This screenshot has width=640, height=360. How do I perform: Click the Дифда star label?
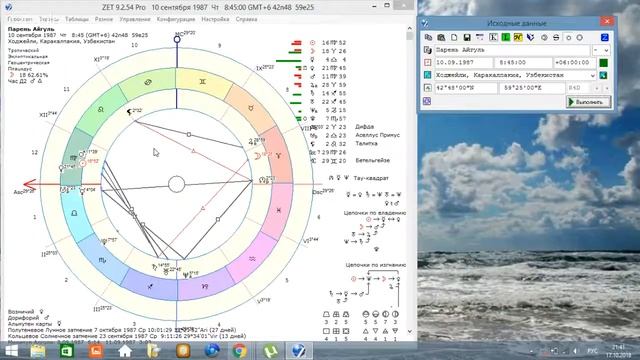364,127
